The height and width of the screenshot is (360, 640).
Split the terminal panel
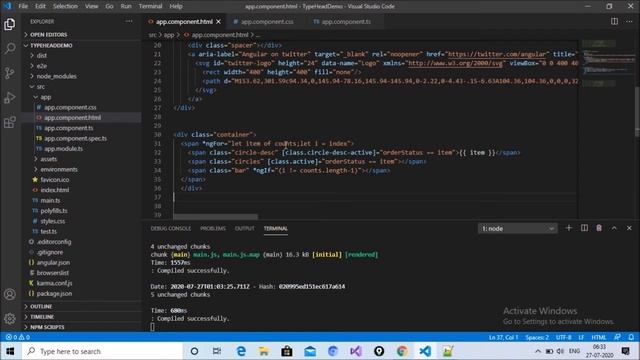pyautogui.click(x=584, y=228)
